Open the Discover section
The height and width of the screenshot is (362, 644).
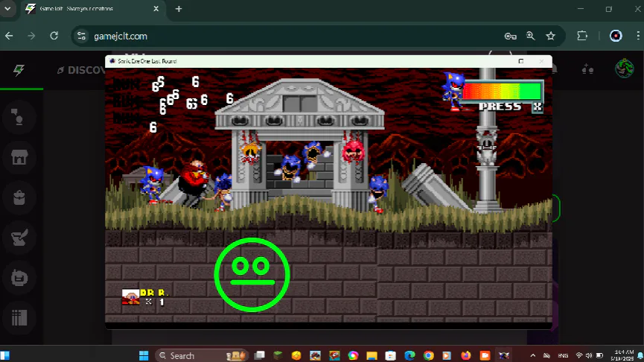point(81,70)
